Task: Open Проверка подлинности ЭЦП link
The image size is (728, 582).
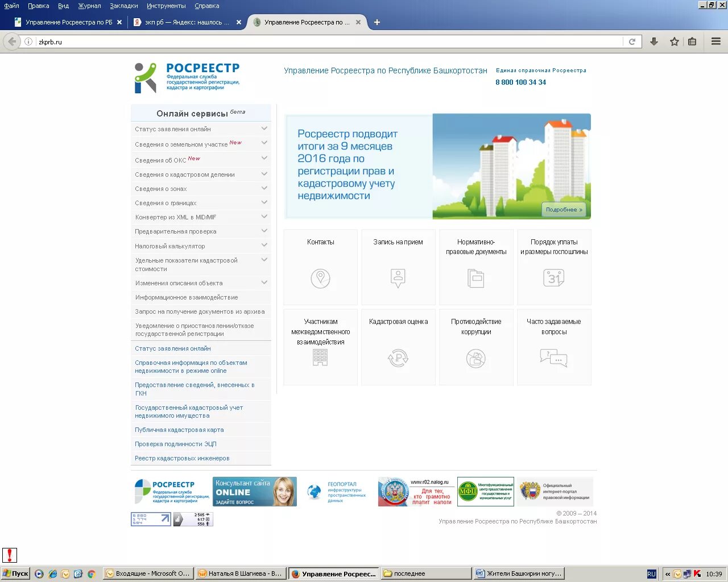Action: 176,444
